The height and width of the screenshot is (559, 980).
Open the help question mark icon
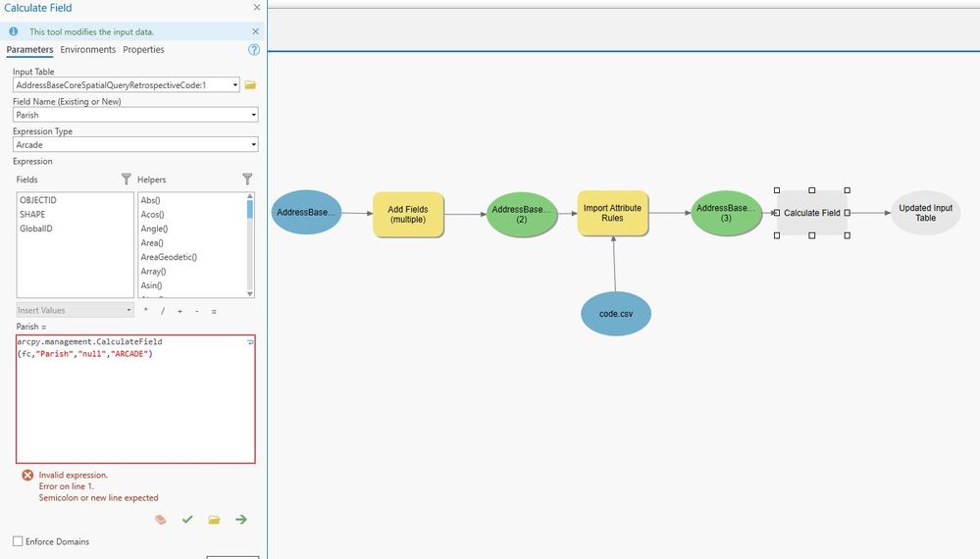pyautogui.click(x=254, y=50)
